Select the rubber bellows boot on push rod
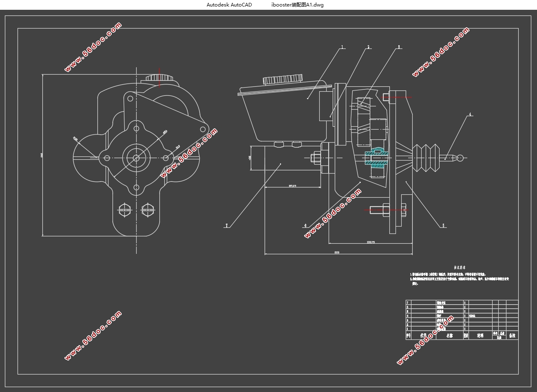 coord(427,158)
